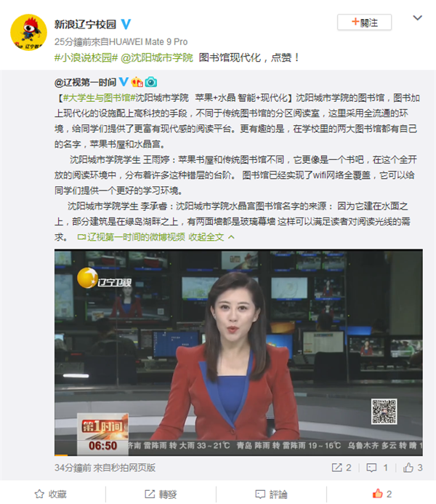Expand the post options chevron menu

coord(417,17)
